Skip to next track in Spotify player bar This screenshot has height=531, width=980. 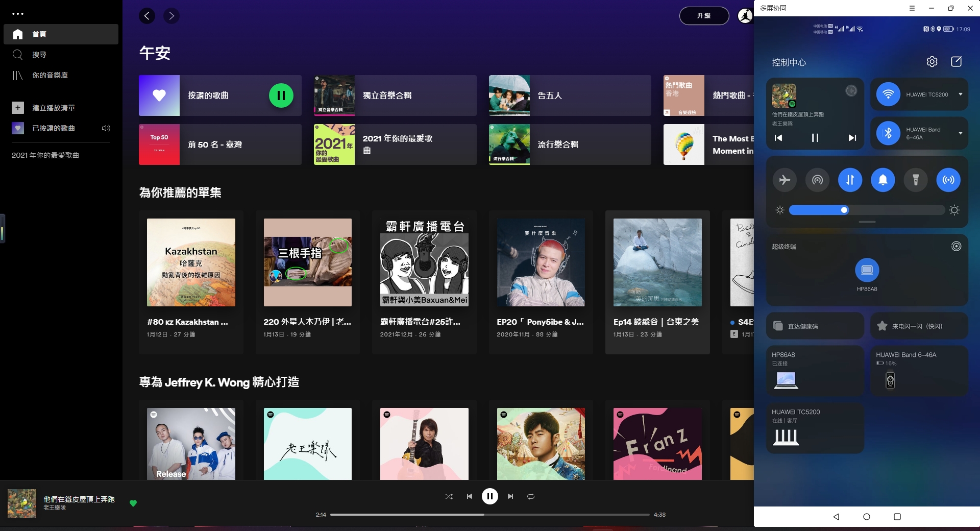(x=510, y=496)
